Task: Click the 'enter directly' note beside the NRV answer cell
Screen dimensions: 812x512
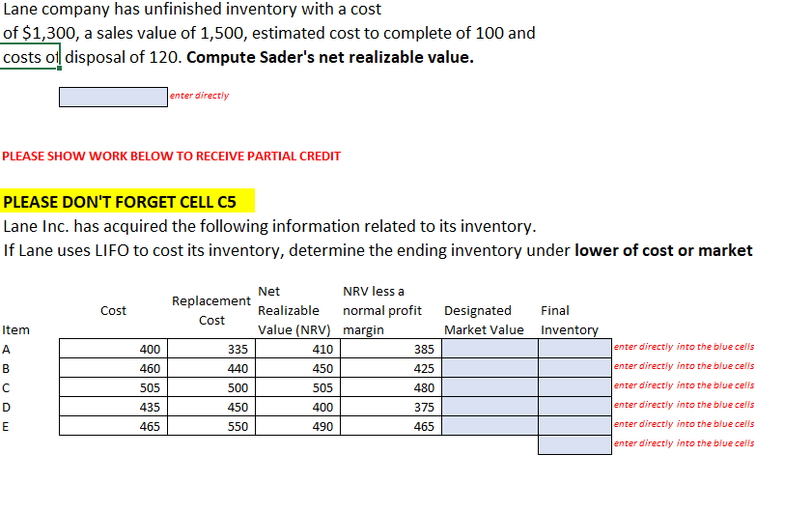Action: (199, 96)
